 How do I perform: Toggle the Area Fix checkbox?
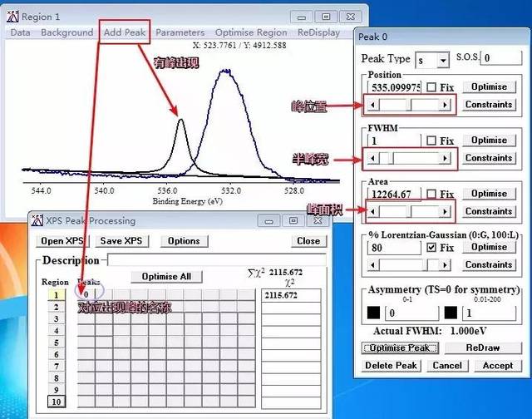click(431, 194)
